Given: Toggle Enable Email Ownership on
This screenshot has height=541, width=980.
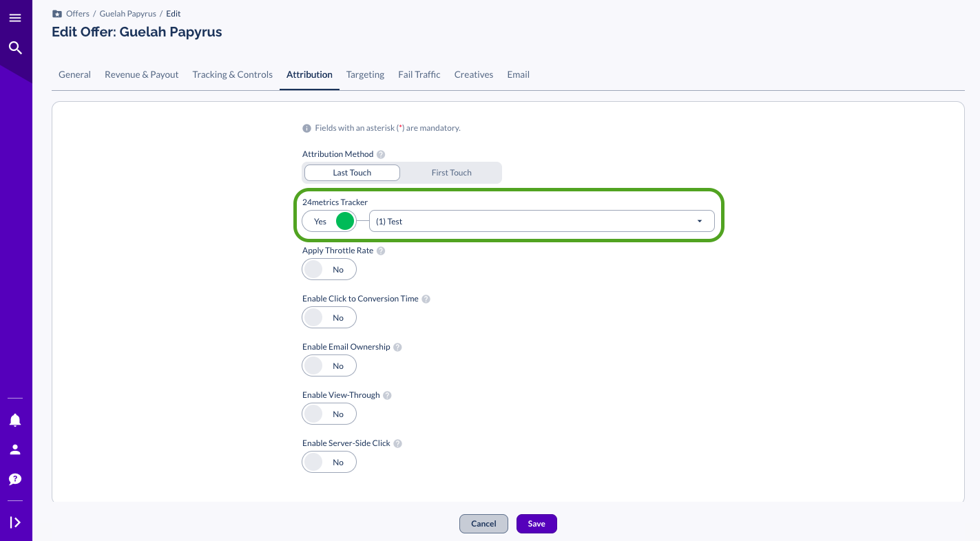Looking at the screenshot, I should coord(329,365).
